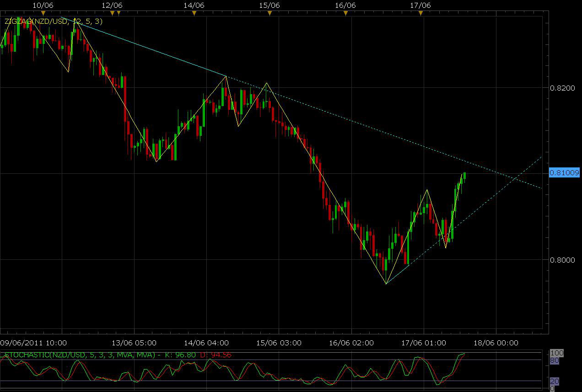This screenshot has width=582, height=392.
Task: Click the 12/06 date label at top
Action: 112,5
